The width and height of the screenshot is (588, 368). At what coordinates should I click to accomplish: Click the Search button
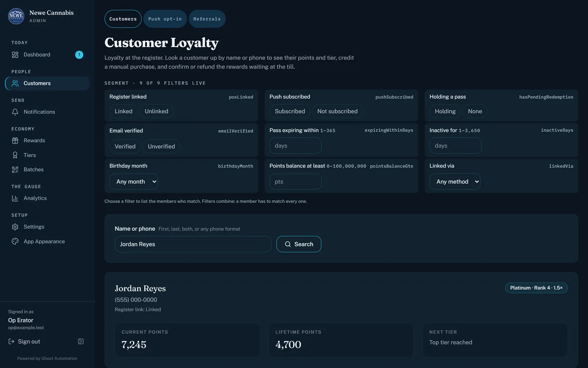pos(299,244)
